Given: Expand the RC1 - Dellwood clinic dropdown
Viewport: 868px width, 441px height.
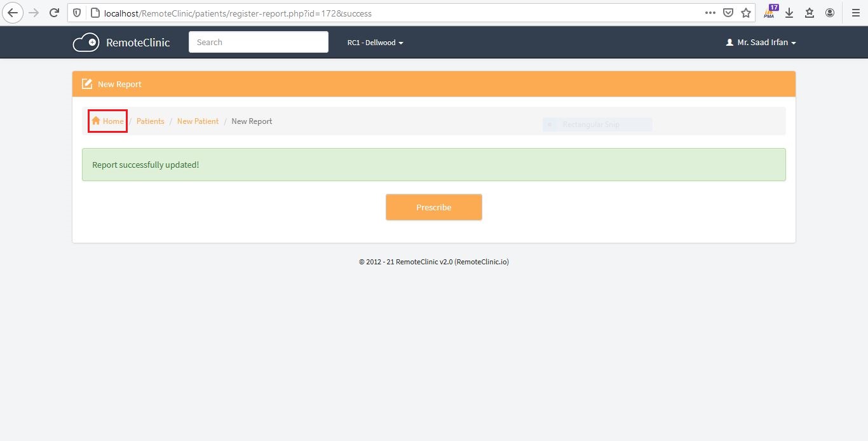Looking at the screenshot, I should point(375,43).
